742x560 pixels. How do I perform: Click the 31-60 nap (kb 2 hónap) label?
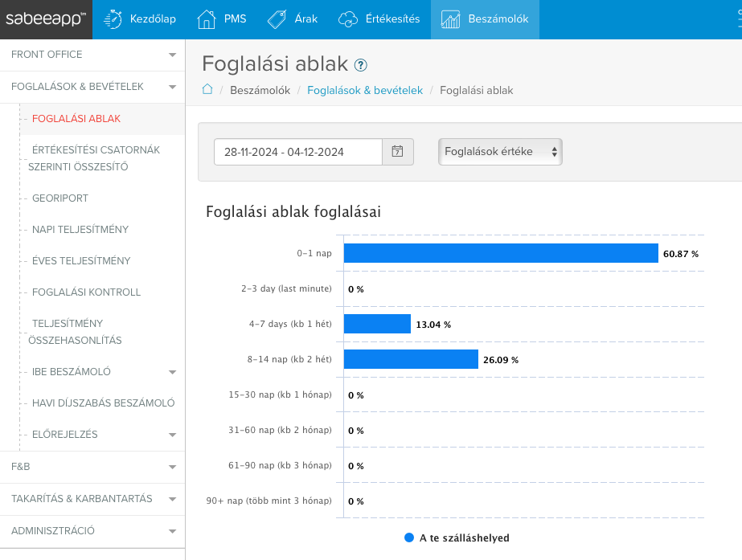(x=280, y=430)
